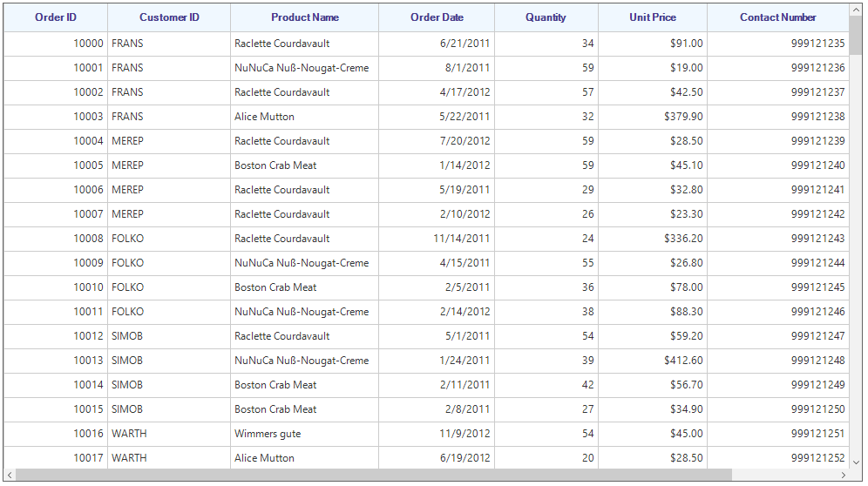Select Alice Mutton in order 10003 row
The height and width of the screenshot is (486, 868).
[x=304, y=116]
